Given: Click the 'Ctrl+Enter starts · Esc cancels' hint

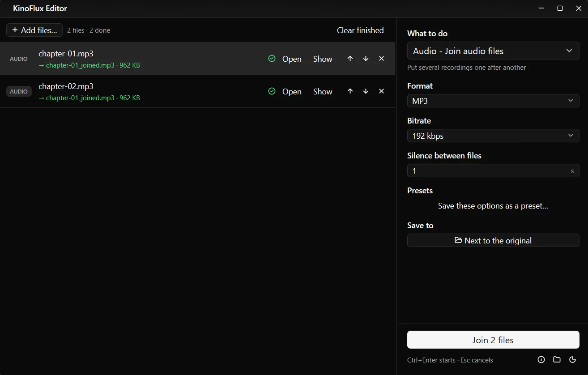Looking at the screenshot, I should [x=450, y=360].
